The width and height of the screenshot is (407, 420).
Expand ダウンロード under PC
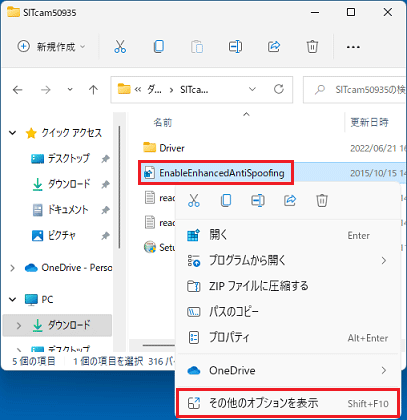point(19,325)
